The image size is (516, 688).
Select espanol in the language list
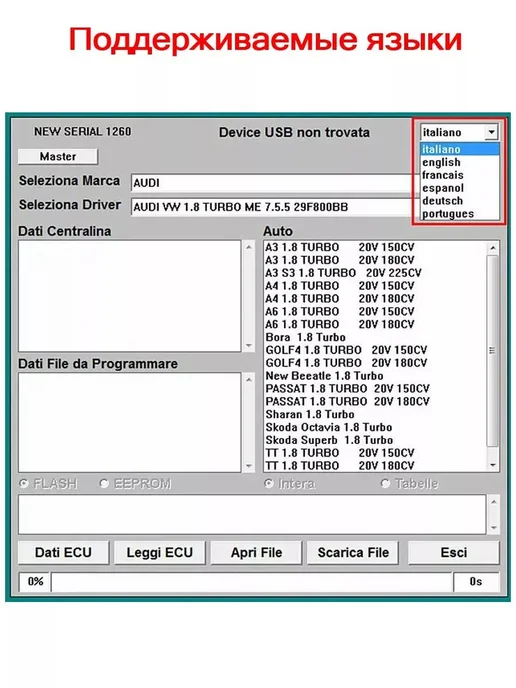460,188
